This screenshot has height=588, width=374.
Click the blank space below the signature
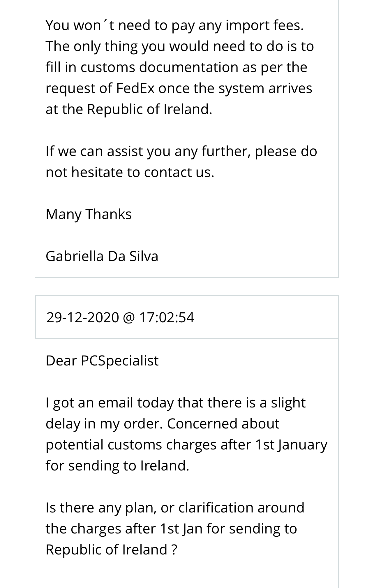[x=187, y=270]
